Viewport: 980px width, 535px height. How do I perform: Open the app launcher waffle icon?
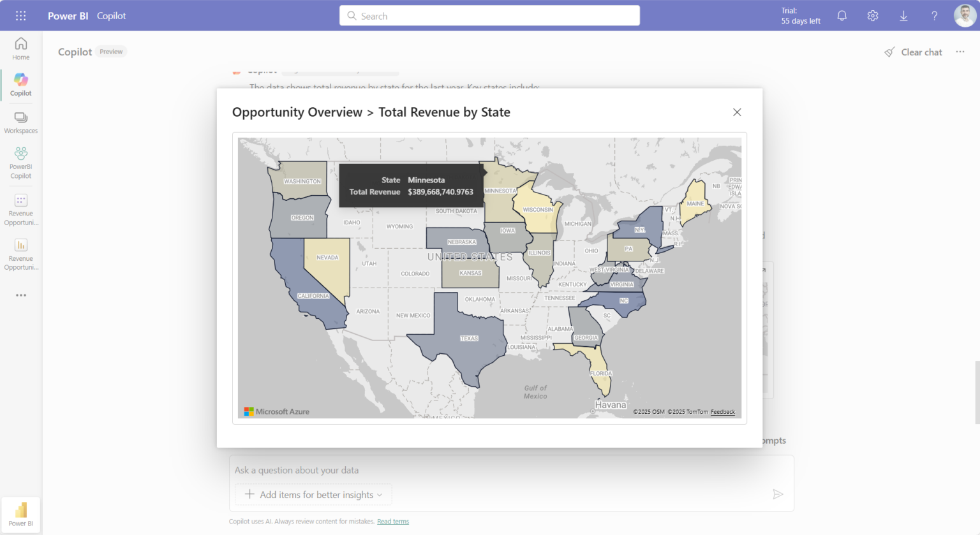(20, 16)
